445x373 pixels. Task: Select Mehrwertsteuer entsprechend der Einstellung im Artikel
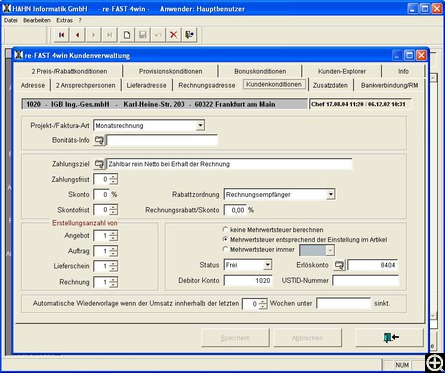[226, 239]
